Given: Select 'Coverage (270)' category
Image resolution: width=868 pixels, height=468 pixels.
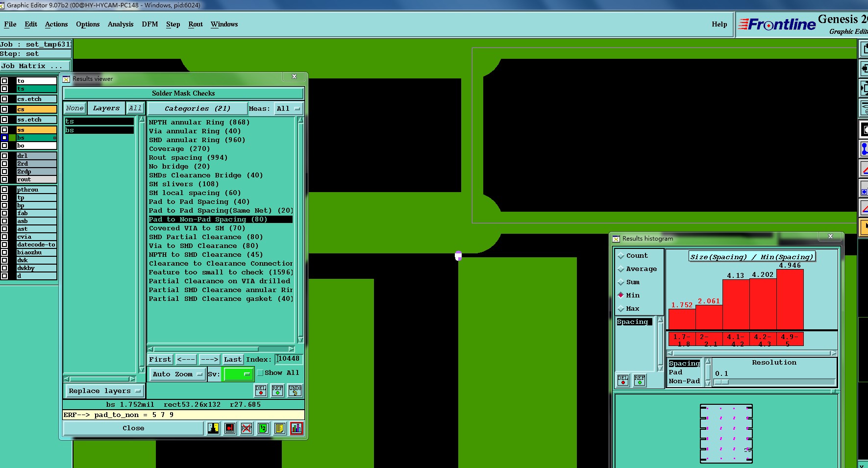Looking at the screenshot, I should pos(179,149).
